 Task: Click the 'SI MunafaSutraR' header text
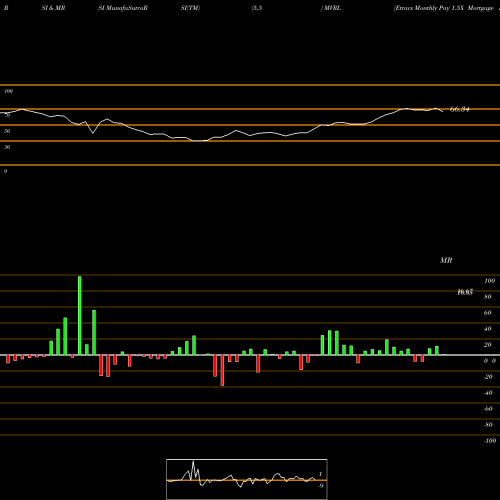123,8
